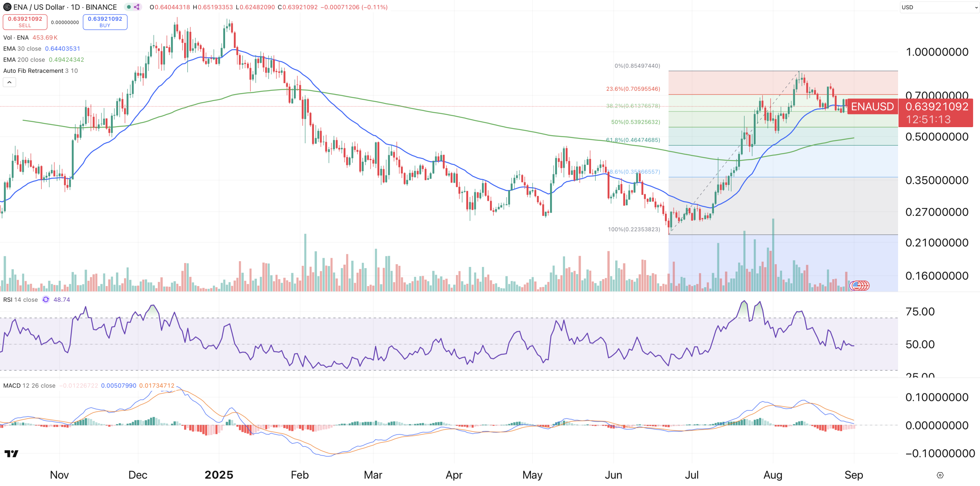
Task: Click the SELL 0.63921092 button
Action: [x=25, y=22]
